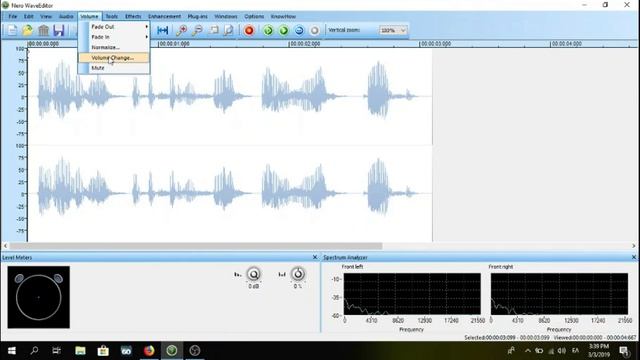Click the 00:00:04.000 timeline marker
This screenshot has height=360, width=640.
(x=566, y=44)
